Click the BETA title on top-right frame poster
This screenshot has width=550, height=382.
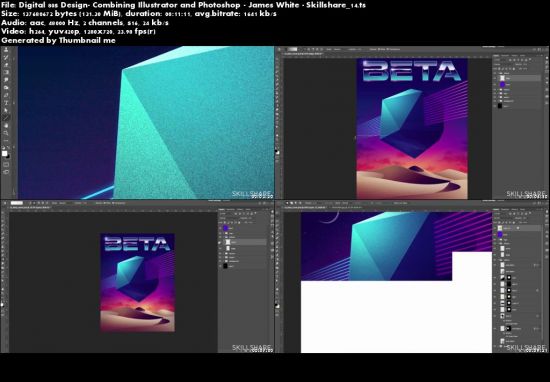(x=412, y=71)
